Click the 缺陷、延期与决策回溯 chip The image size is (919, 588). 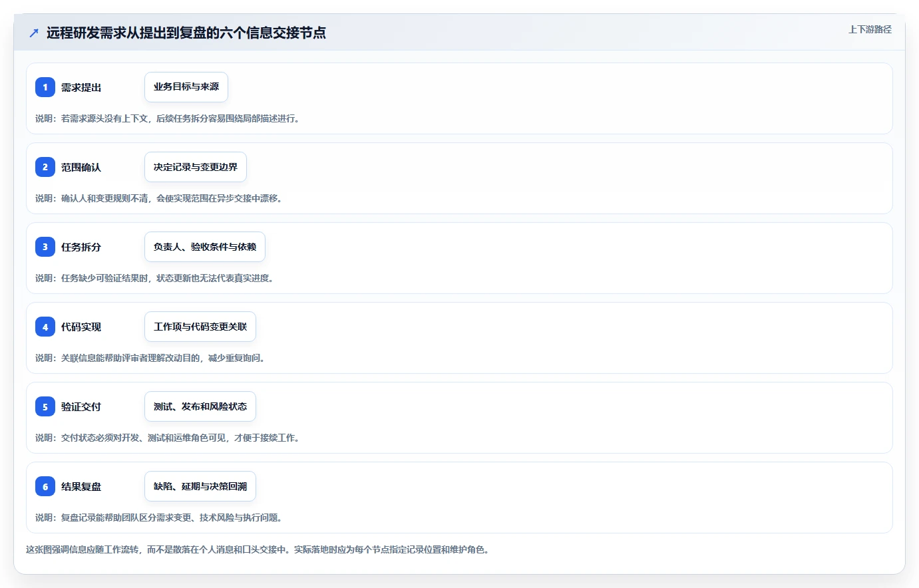[x=200, y=486]
